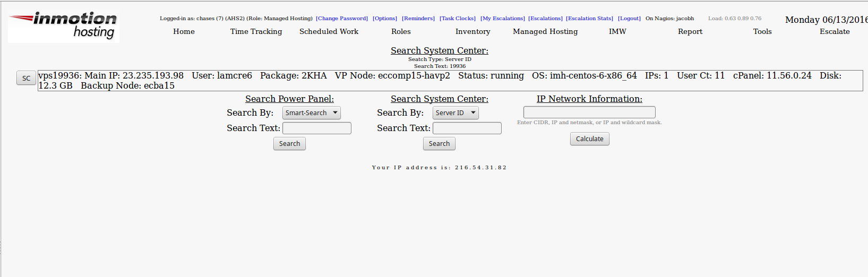This screenshot has height=277, width=868.
Task: Open the Escalation Stats link
Action: pos(589,19)
